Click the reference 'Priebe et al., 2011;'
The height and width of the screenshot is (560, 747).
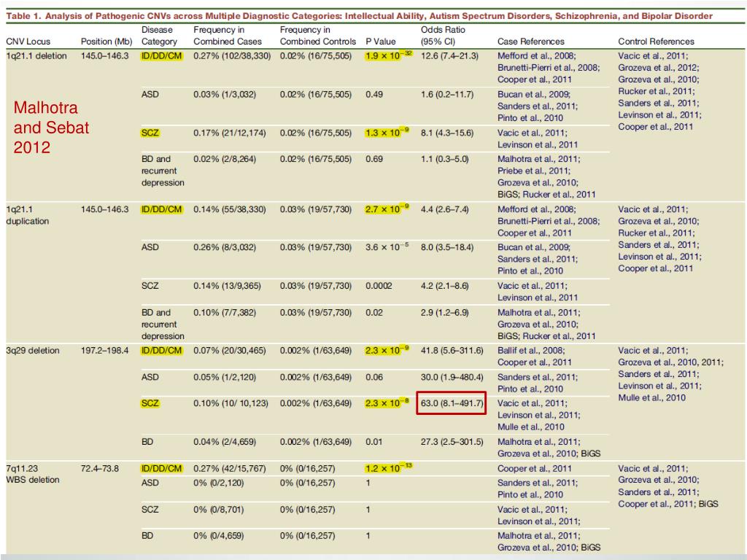coord(533,171)
